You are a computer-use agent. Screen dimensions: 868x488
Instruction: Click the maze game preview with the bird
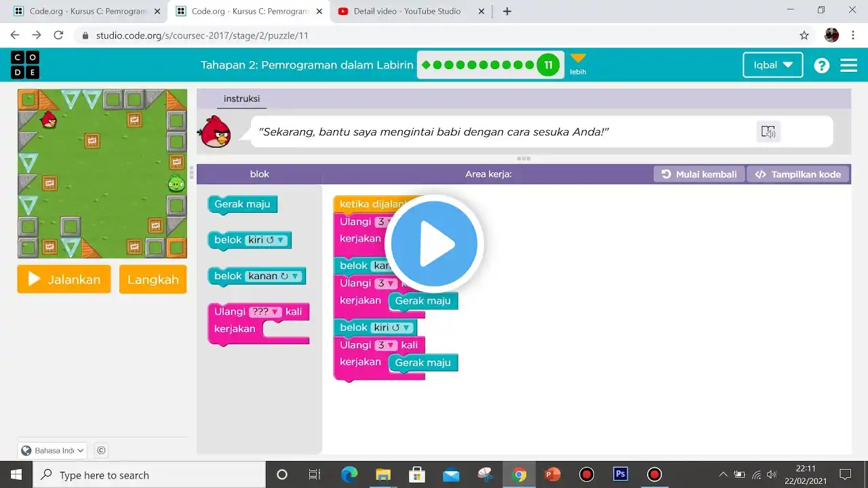tap(102, 174)
